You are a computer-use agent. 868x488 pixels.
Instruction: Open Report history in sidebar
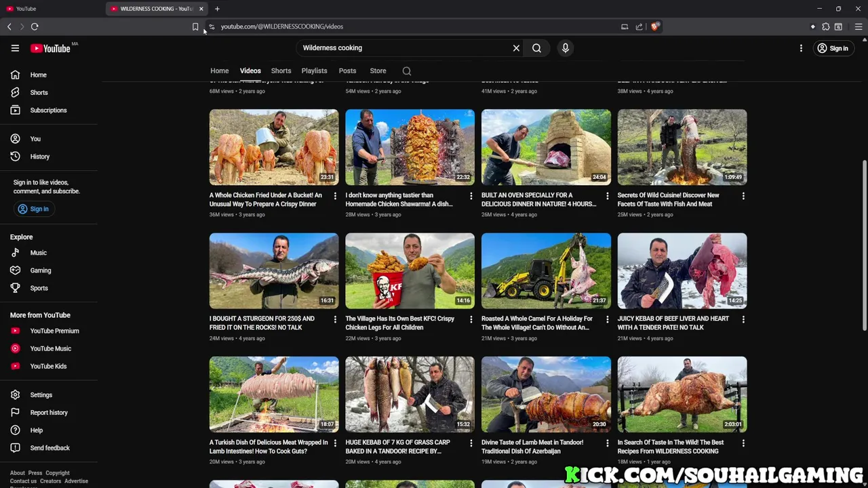tap(49, 413)
